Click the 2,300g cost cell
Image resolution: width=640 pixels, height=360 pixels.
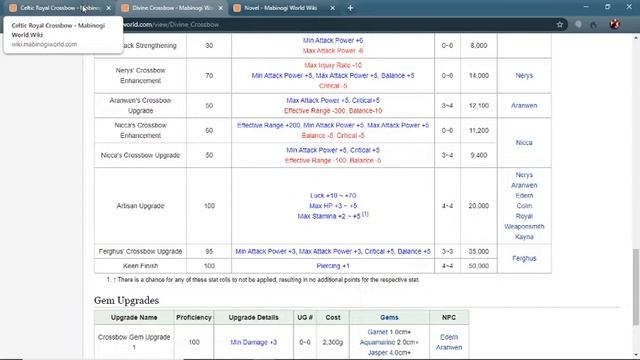[333, 342]
